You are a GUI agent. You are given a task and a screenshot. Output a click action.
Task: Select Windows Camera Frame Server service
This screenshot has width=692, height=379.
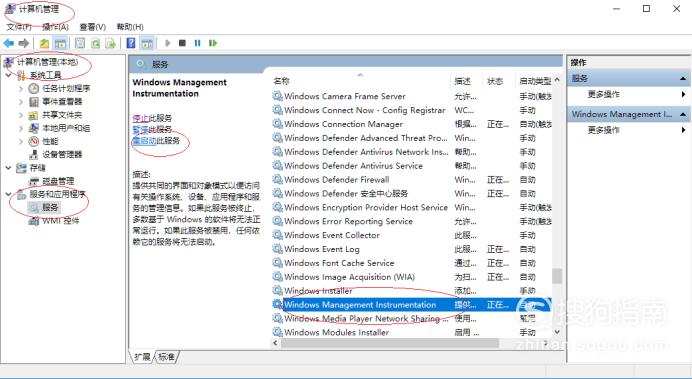345,96
